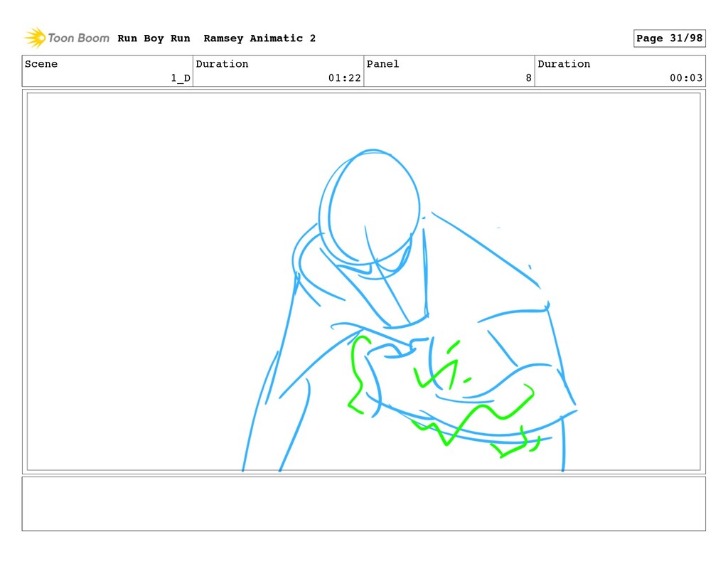The image size is (728, 564).
Task: Click the 'Scene' header label
Action: [41, 63]
